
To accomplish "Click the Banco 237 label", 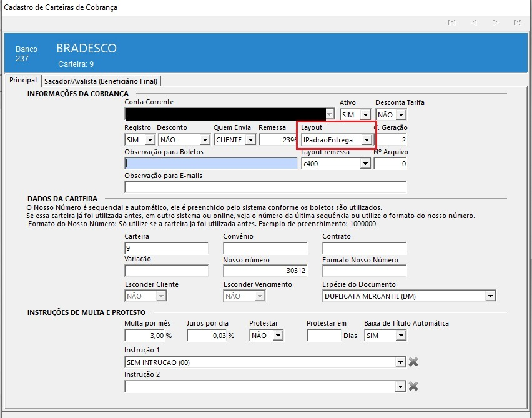I will (26, 54).
